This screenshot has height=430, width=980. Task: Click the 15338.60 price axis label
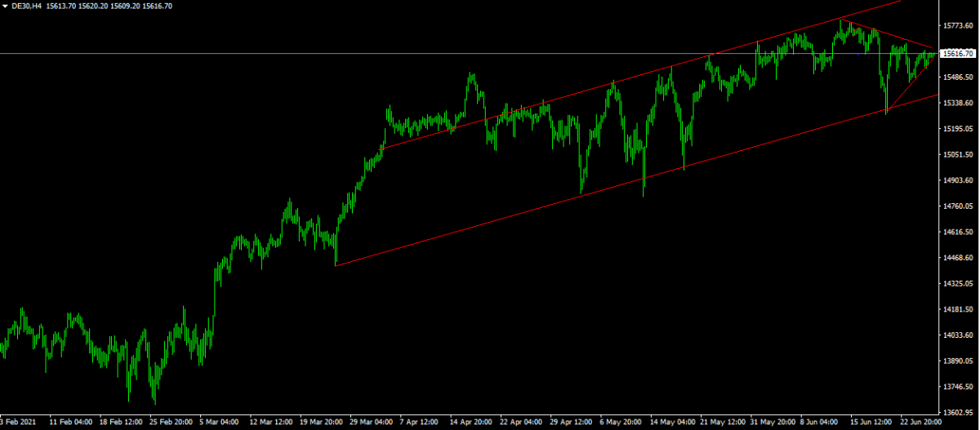point(958,104)
